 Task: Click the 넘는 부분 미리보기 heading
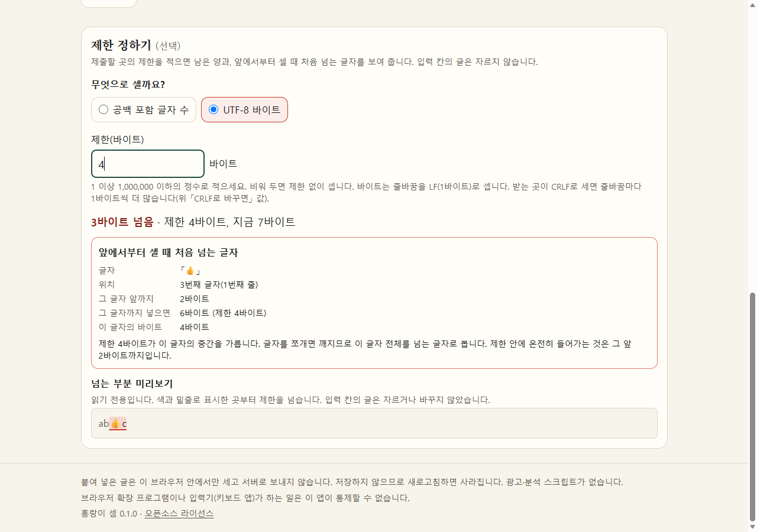(132, 384)
